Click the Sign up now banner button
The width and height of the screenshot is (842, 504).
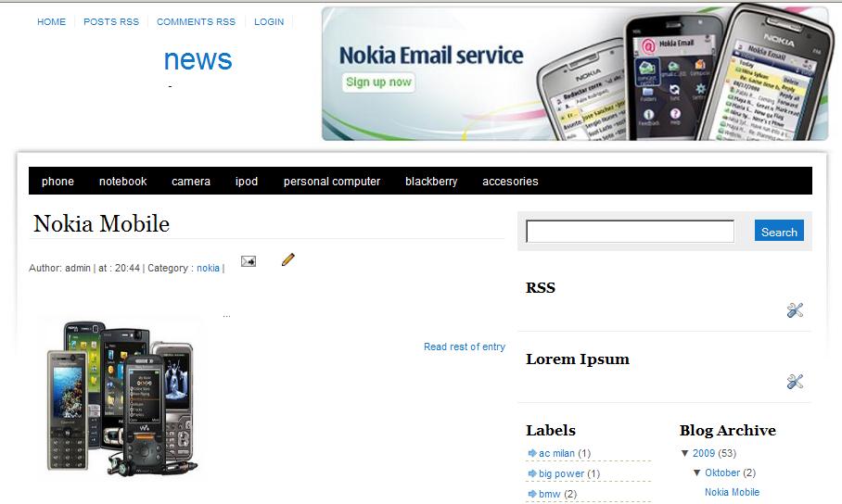tap(378, 82)
